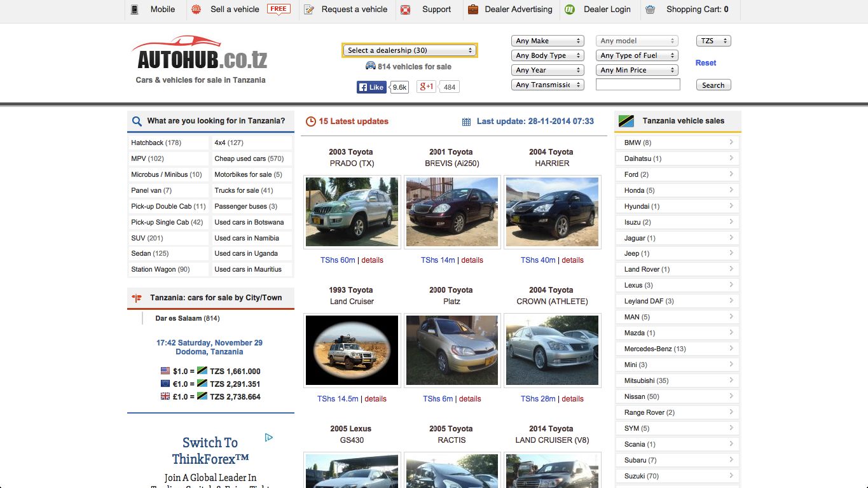This screenshot has height=488, width=868.
Task: Click the Reset link
Action: pyautogui.click(x=706, y=62)
